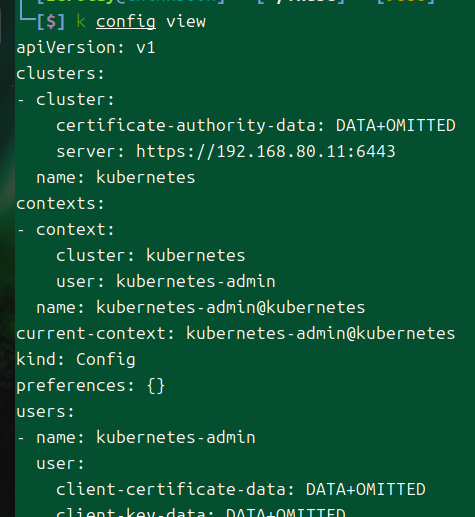Click the current-context value kubernetes-admin@kubernetes
Screen dimensions: 475x517
tap(320, 333)
